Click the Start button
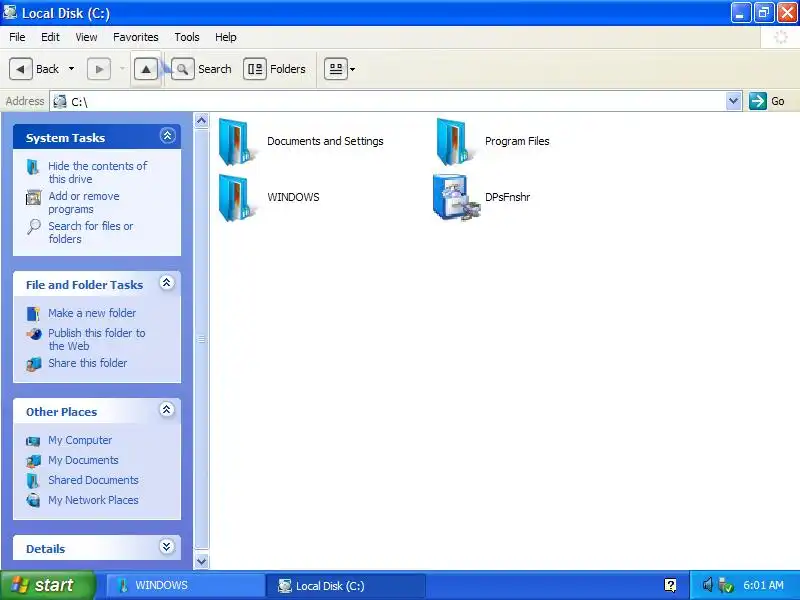 (x=48, y=585)
